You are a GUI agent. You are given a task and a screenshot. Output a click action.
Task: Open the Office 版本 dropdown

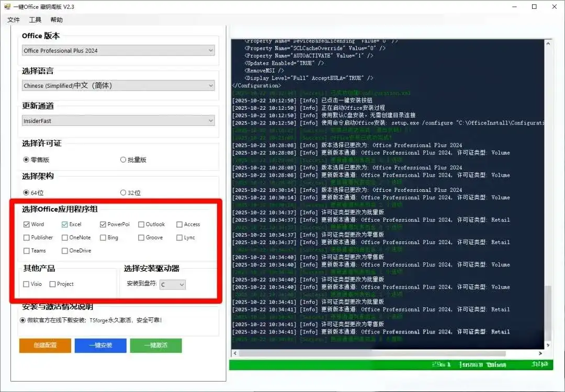tap(210, 50)
